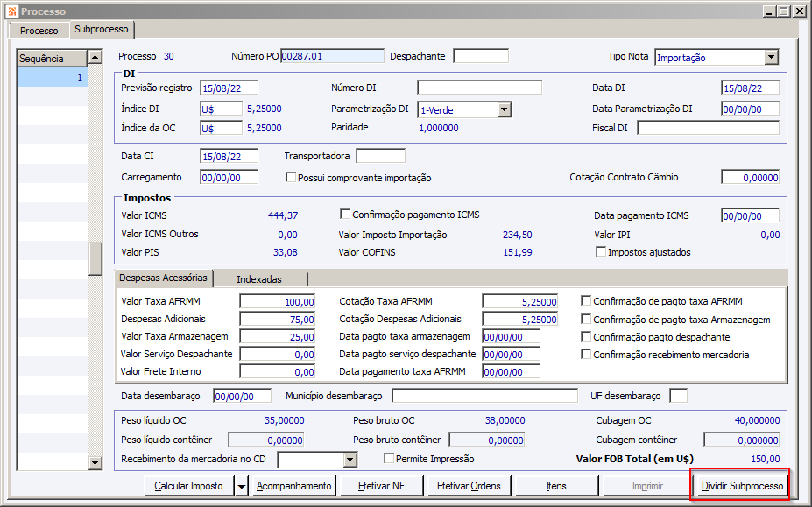Tick Confirmação recebimento mercadoria
812x507 pixels.
click(586, 355)
